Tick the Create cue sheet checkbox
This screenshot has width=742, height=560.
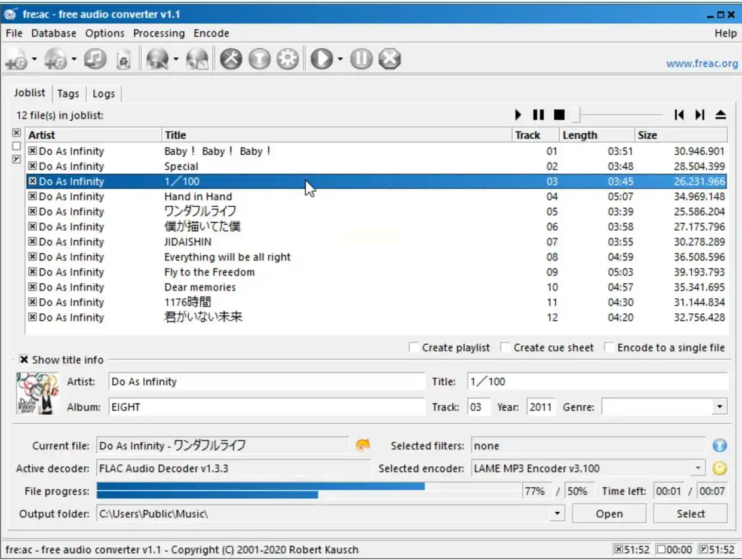[505, 347]
